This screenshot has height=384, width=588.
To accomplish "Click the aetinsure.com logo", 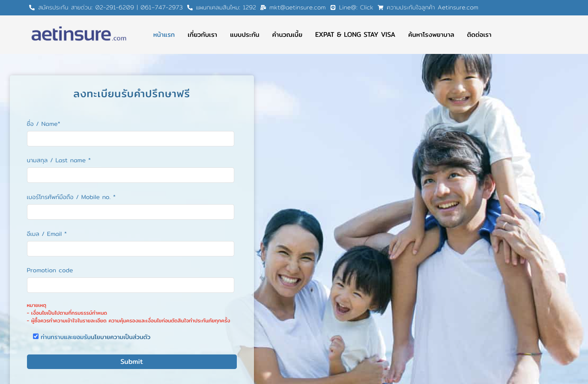I will [79, 34].
